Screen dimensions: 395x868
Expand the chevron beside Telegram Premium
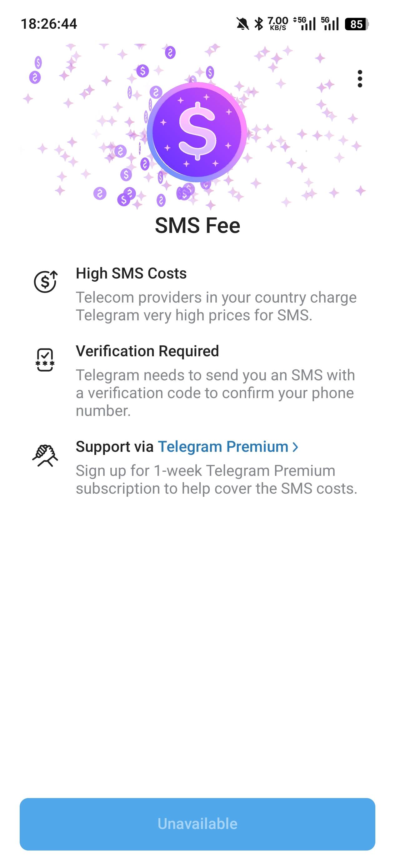point(296,447)
